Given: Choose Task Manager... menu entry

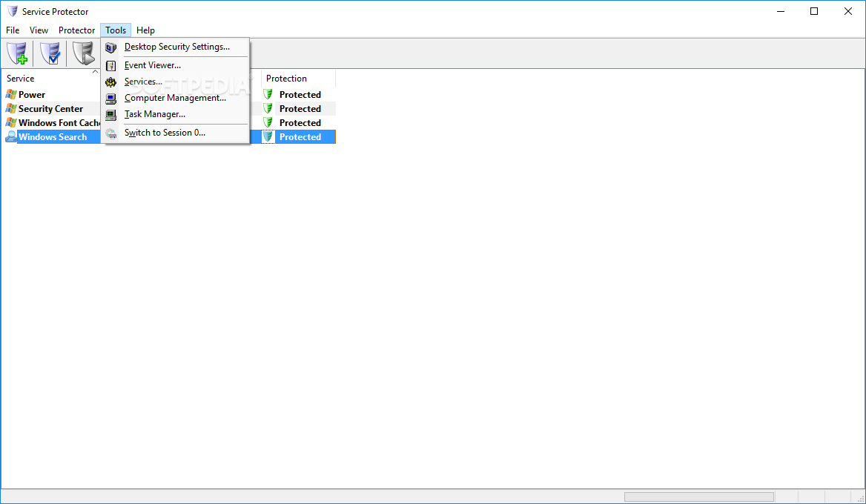Looking at the screenshot, I should 175,114.
